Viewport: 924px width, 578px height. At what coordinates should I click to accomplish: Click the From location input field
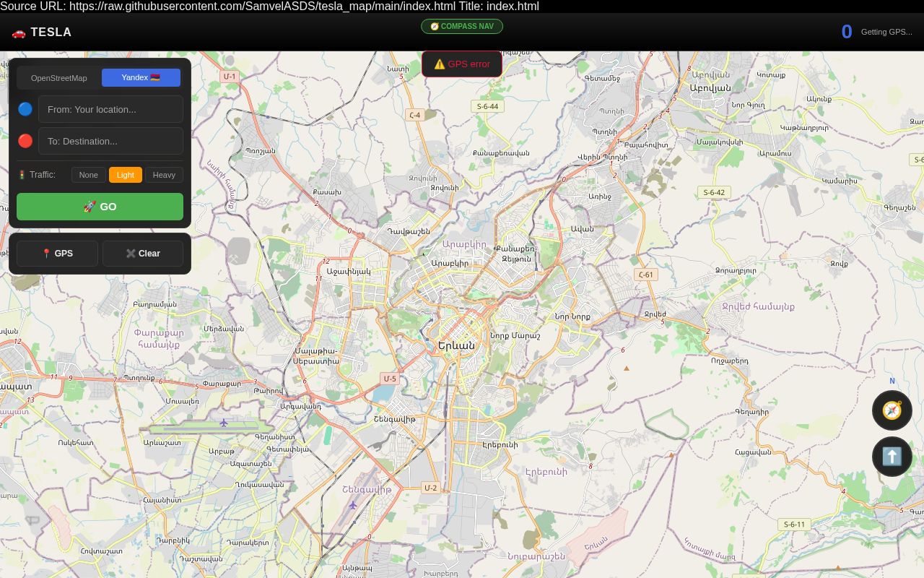pos(110,109)
